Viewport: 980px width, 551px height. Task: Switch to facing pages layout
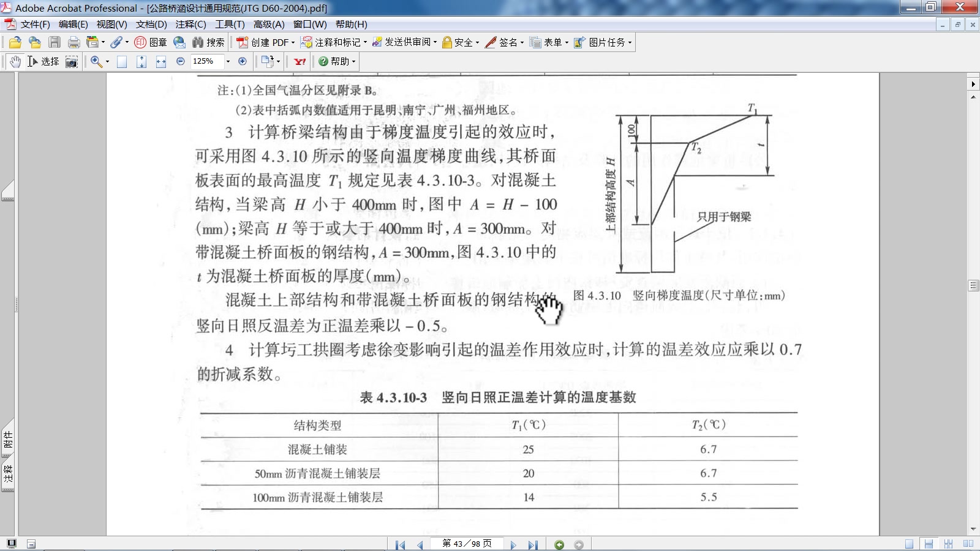[x=968, y=544]
